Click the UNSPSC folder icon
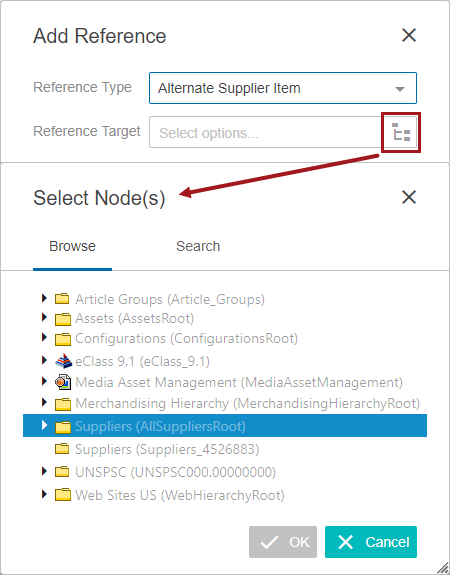The image size is (450, 575). coord(62,471)
